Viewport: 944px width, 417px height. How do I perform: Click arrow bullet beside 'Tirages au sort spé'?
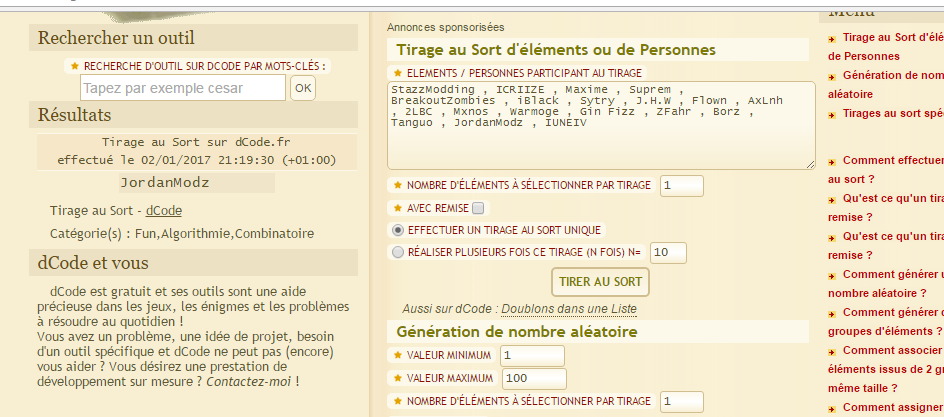[x=832, y=115]
